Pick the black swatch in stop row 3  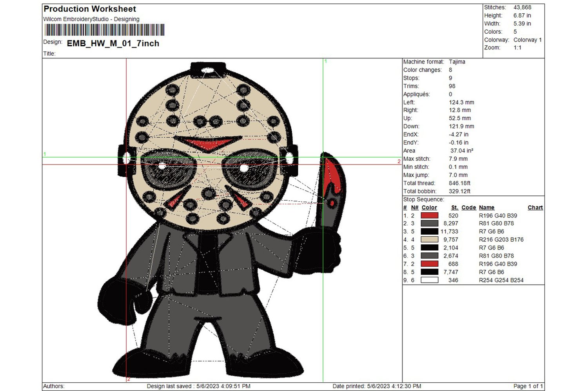(x=429, y=232)
